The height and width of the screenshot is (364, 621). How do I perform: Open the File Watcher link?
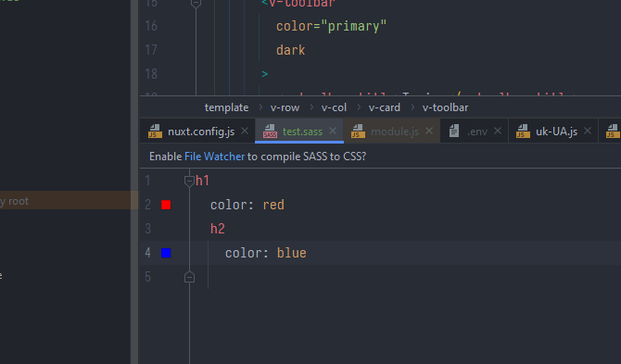pos(215,157)
